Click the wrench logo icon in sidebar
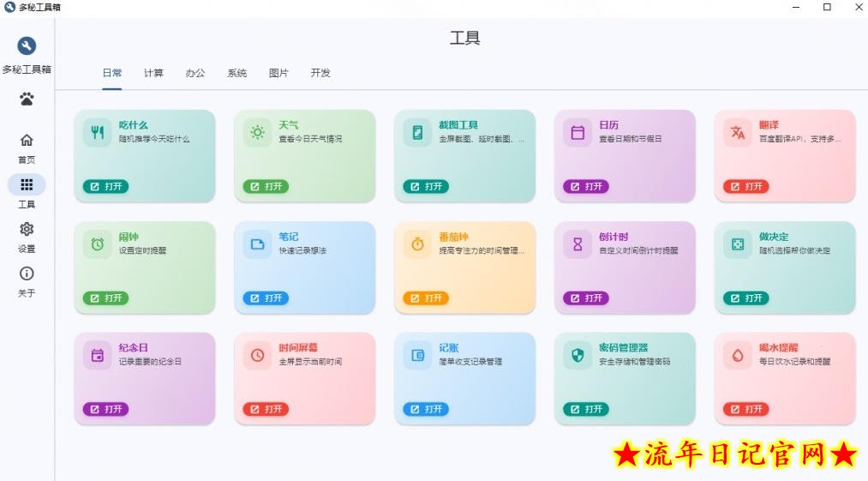868x481 pixels. coord(27,45)
